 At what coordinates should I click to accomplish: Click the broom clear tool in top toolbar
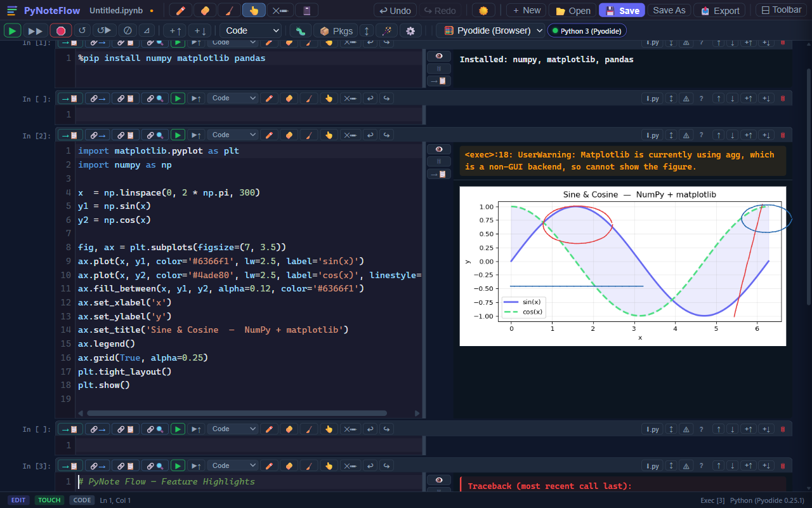pyautogui.click(x=229, y=10)
